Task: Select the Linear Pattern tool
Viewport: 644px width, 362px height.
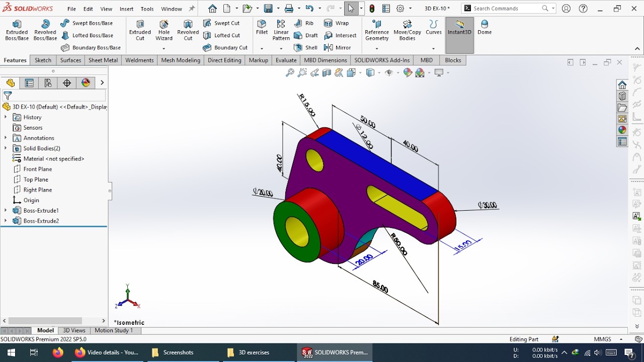Action: [x=281, y=30]
